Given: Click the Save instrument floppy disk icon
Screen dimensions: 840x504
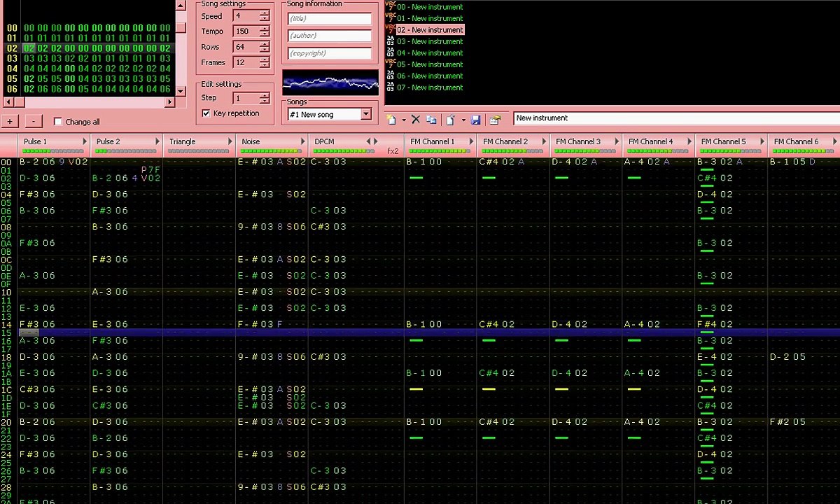Looking at the screenshot, I should click(476, 120).
